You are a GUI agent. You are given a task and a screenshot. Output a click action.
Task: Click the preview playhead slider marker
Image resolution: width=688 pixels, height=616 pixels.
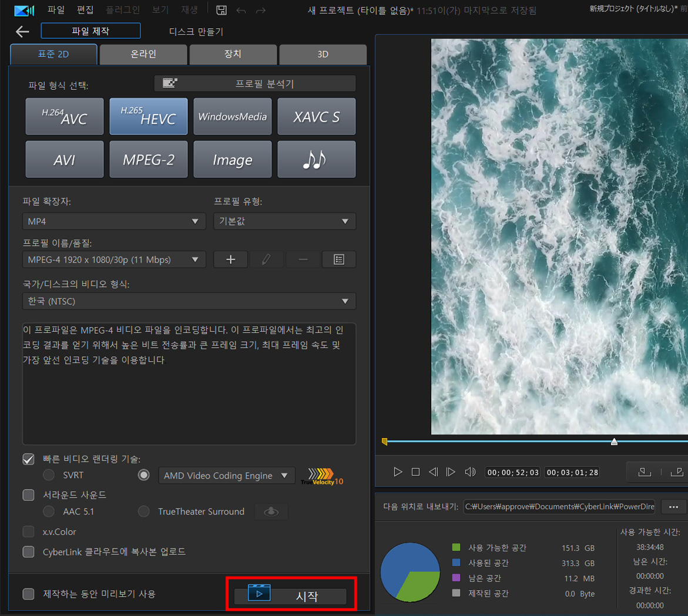615,442
